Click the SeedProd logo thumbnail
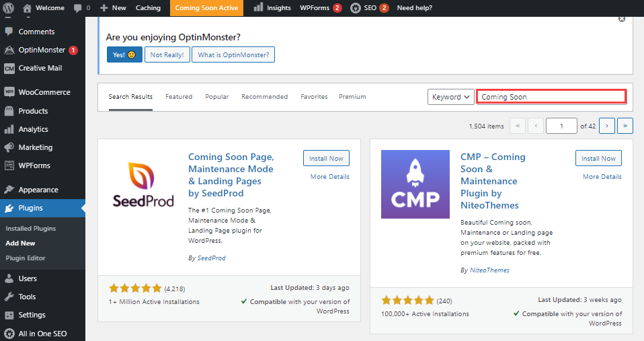This screenshot has height=341, width=644. click(143, 184)
